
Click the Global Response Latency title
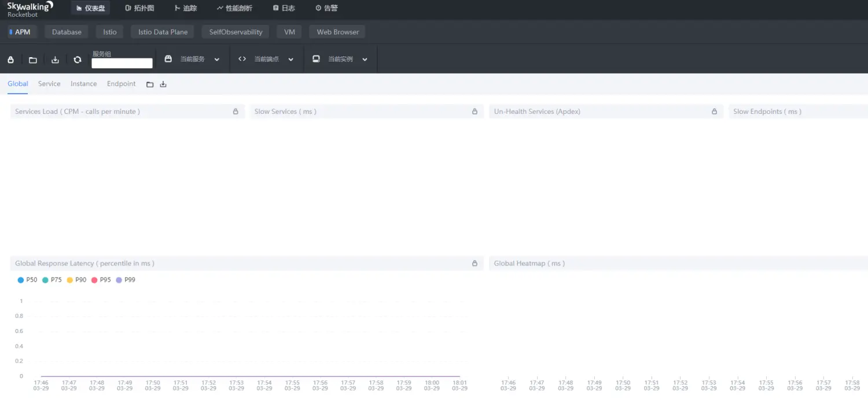84,263
